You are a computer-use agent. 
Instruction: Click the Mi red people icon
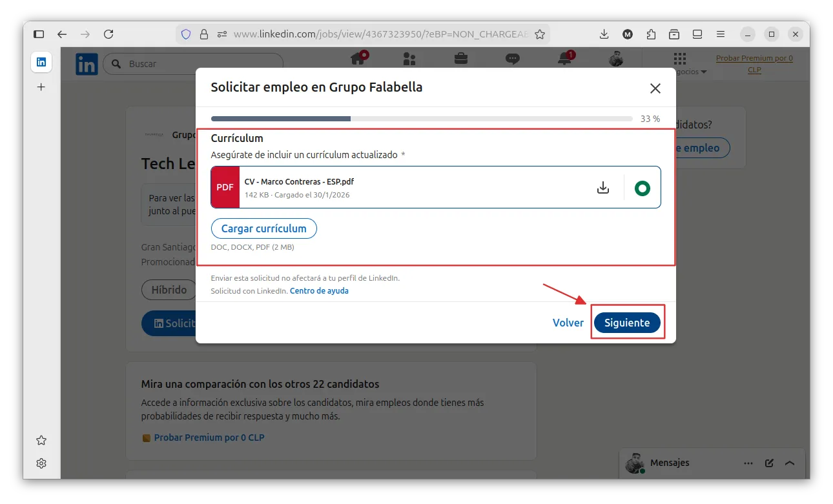coord(409,59)
